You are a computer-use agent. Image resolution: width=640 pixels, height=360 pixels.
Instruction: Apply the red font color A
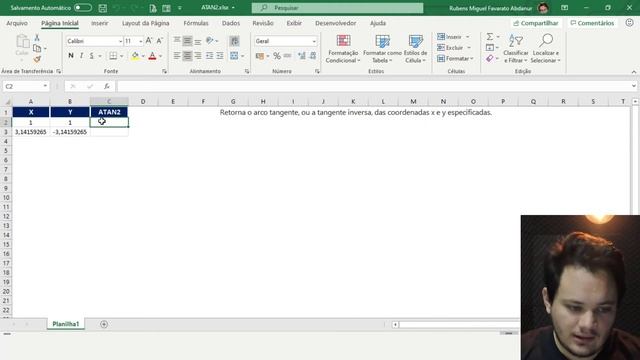tap(152, 56)
